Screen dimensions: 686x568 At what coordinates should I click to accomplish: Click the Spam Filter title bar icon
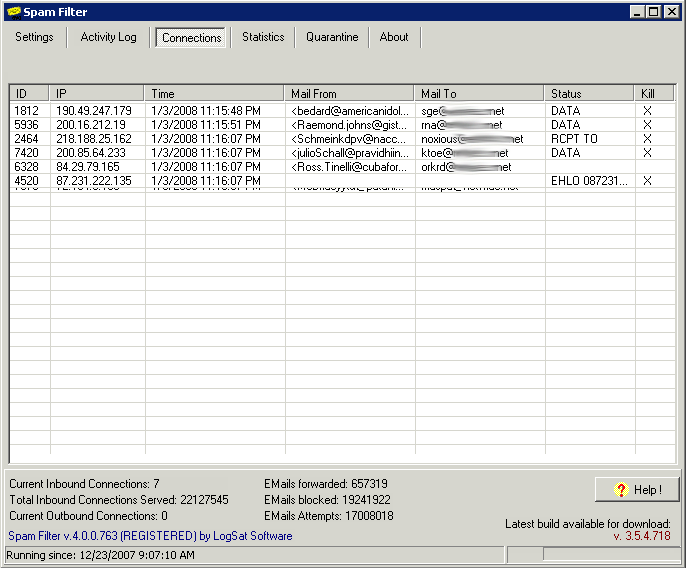pos(12,12)
